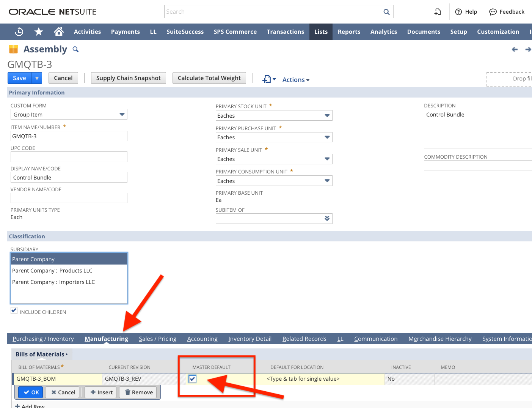Select Parent Company : Importers LLC subsidiary
This screenshot has height=408, width=532.
(x=69, y=282)
